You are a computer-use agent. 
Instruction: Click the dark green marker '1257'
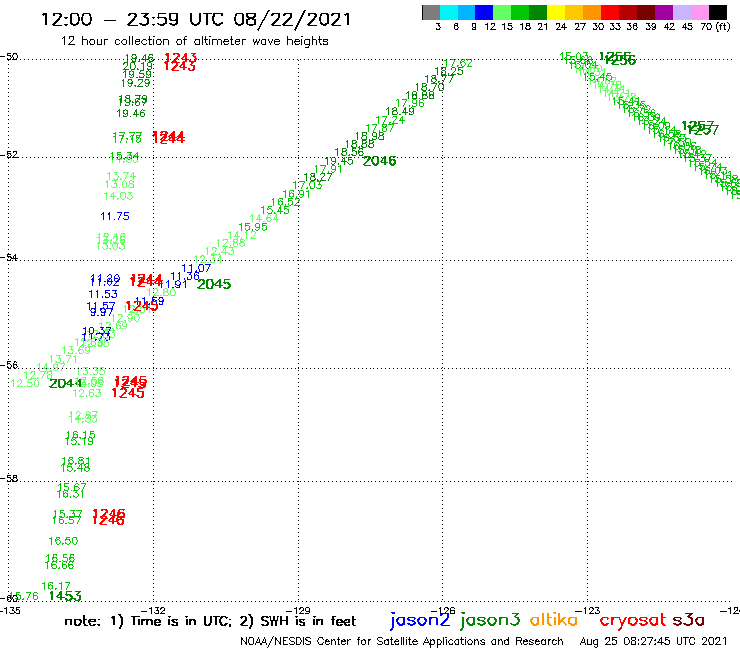tap(700, 127)
